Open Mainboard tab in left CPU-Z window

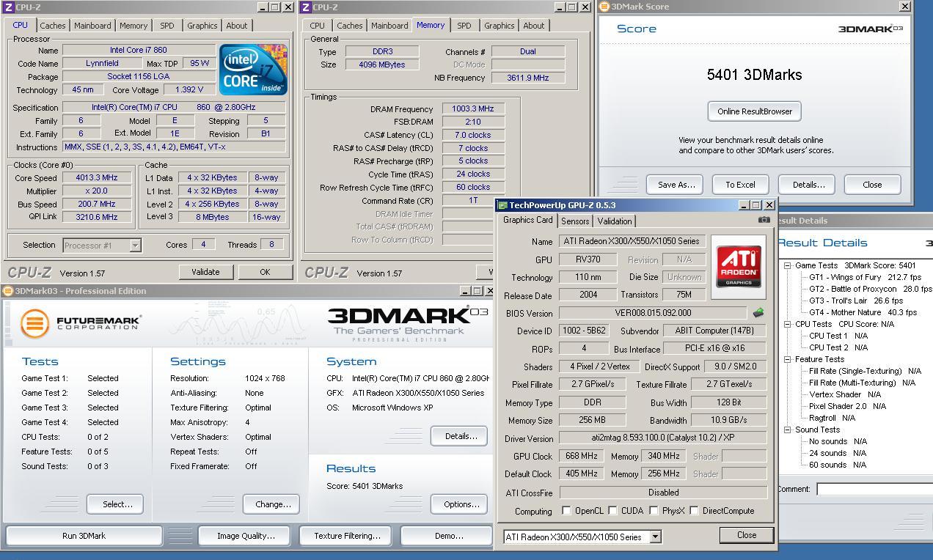pos(92,26)
